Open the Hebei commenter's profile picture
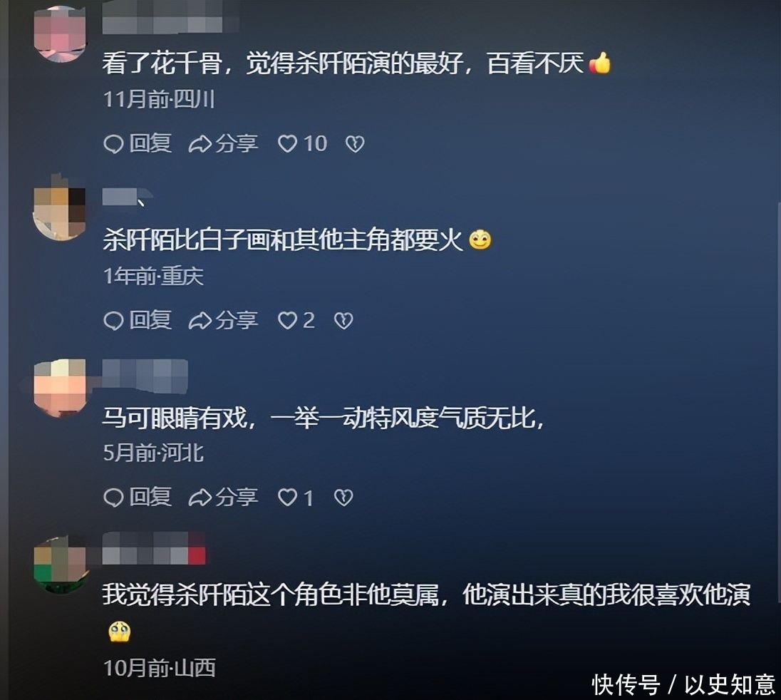Image resolution: width=781 pixels, height=700 pixels. pyautogui.click(x=58, y=388)
